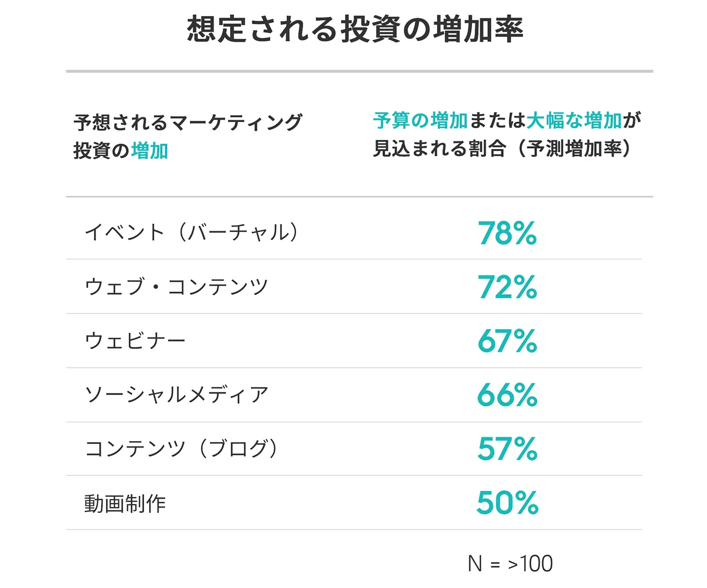Click the 67% value

[x=507, y=341]
